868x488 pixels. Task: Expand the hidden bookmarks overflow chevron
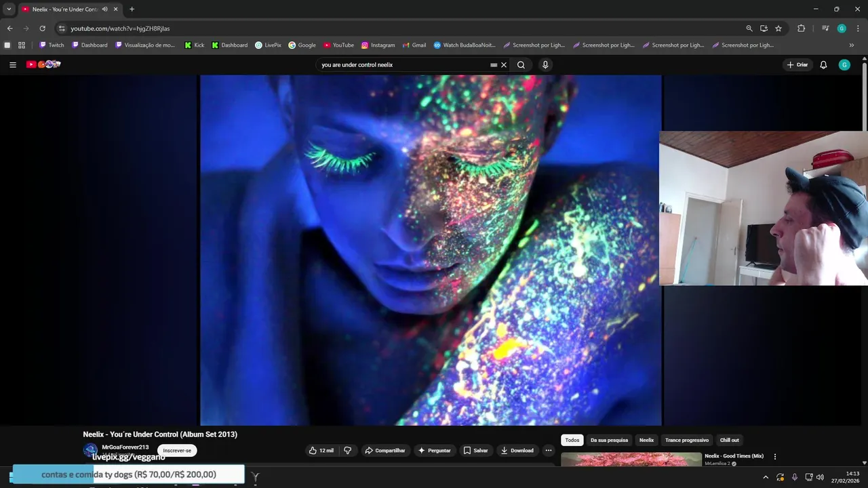pos(852,45)
